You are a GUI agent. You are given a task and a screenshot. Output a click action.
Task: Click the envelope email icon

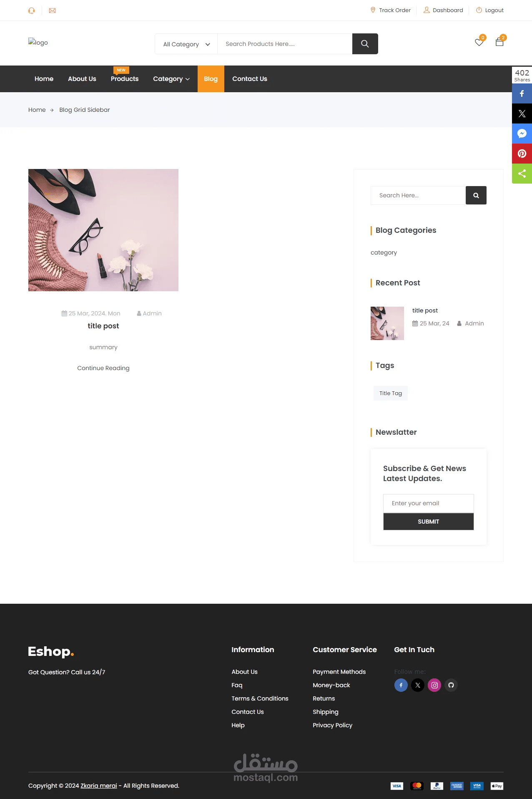tap(52, 10)
